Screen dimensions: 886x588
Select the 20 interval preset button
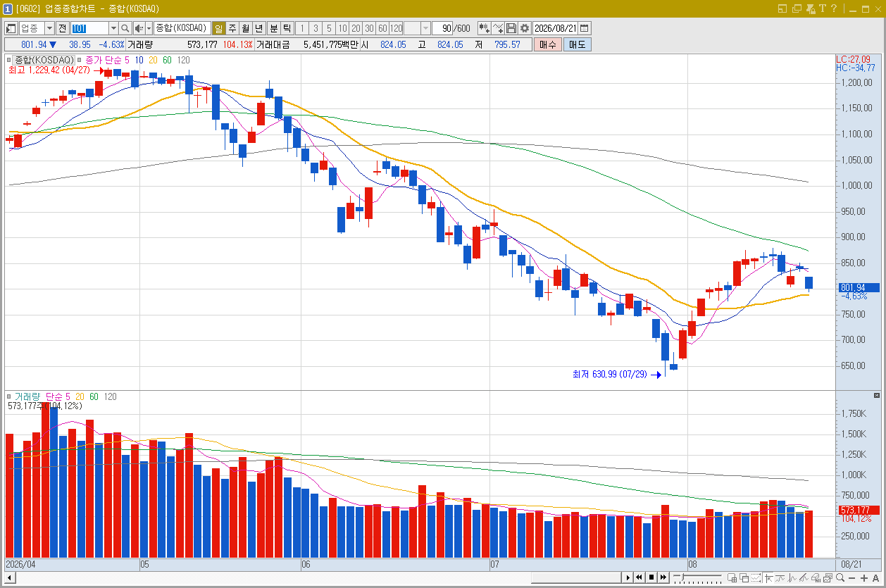pos(356,28)
